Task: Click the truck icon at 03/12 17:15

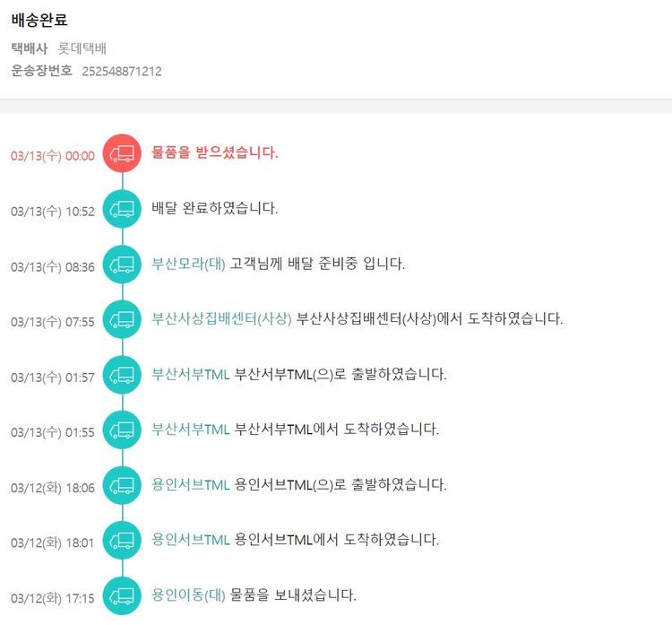Action: click(122, 595)
